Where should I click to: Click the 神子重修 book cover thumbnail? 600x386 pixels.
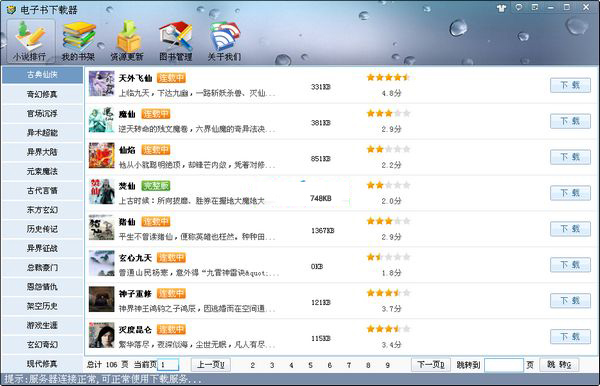(101, 299)
